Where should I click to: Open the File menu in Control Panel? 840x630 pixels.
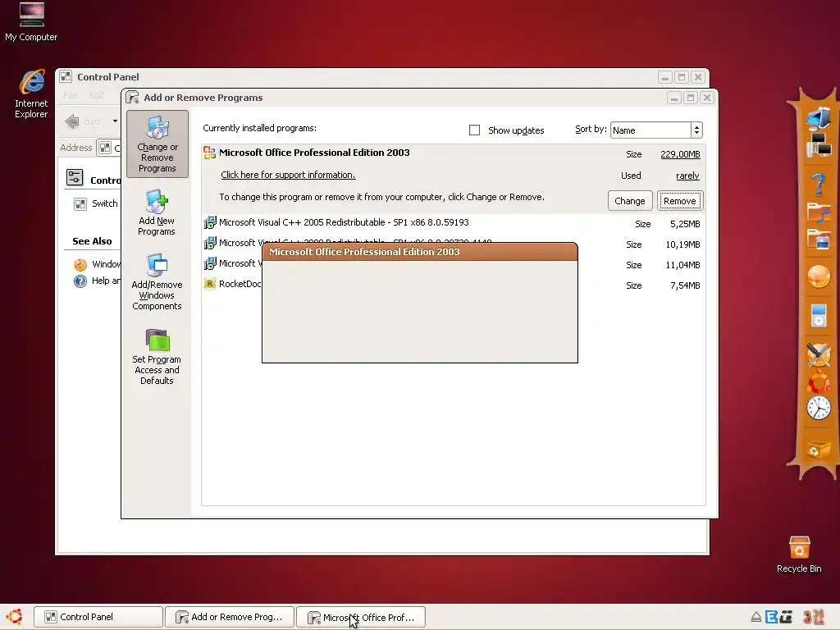pyautogui.click(x=71, y=95)
